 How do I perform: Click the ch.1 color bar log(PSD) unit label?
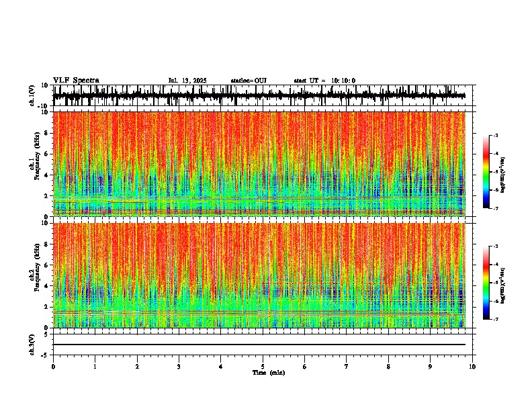pos(503,175)
